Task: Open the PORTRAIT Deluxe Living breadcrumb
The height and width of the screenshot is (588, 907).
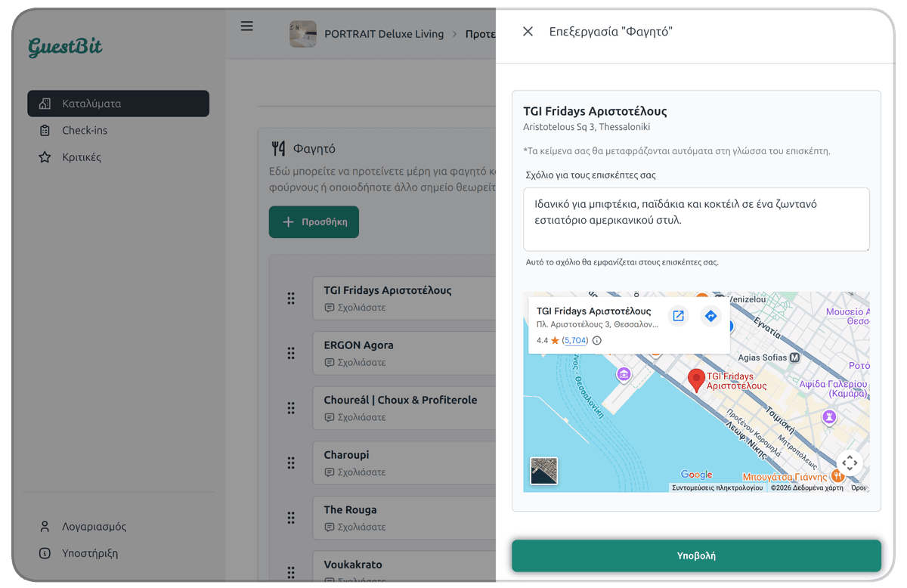Action: click(x=384, y=33)
